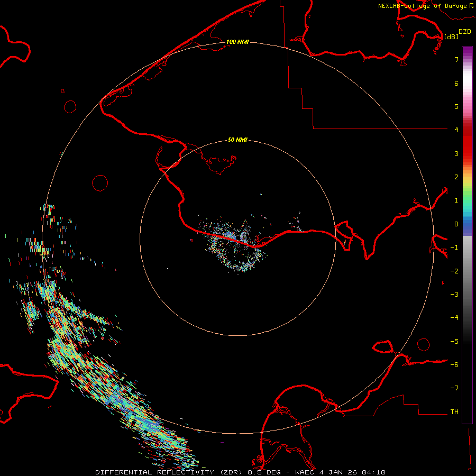Click DIFFERENTIAL REFLECTIVITY (ZDR) in the caption
This screenshot has width=476, height=476.
pos(170,472)
